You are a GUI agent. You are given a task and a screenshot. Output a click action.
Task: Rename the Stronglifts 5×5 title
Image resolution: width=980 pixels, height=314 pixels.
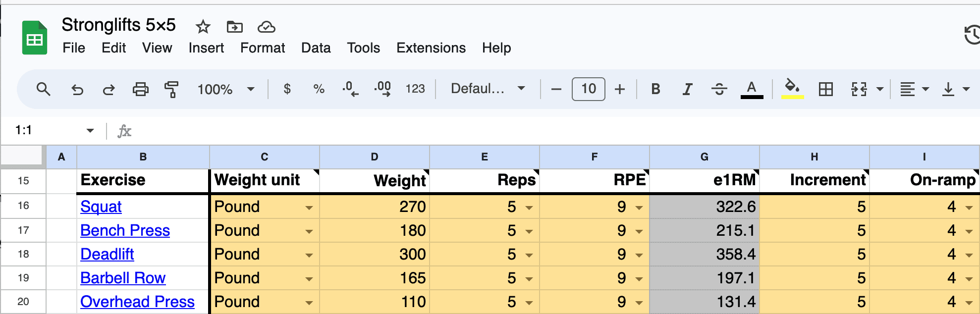pos(119,25)
